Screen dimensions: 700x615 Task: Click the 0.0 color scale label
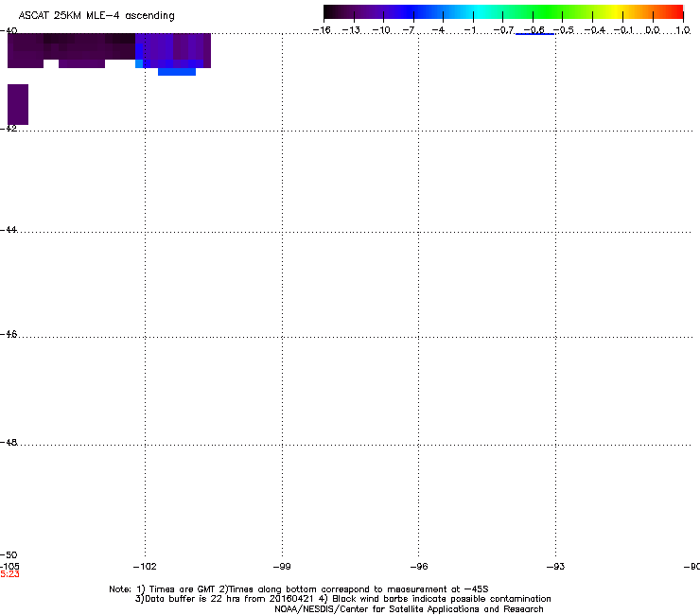tap(653, 30)
